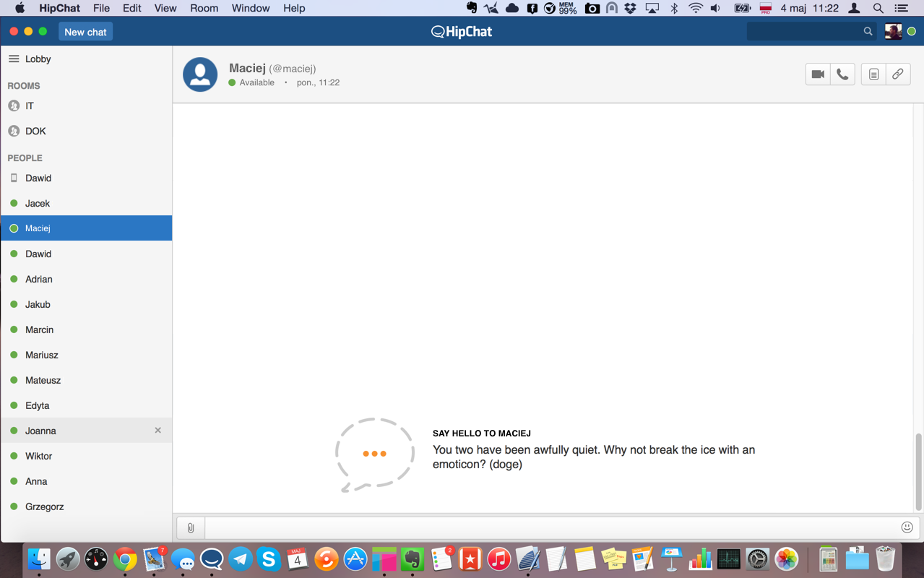Open the shared links icon
Viewport: 924px width, 578px height.
[898, 74]
